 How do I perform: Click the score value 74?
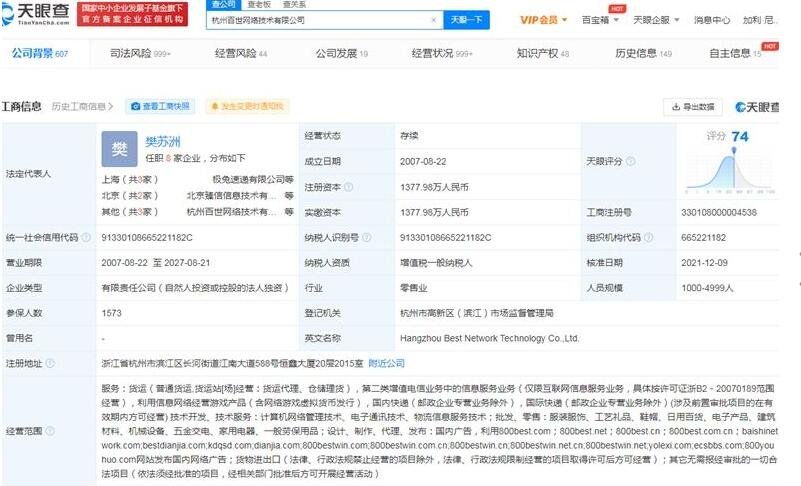(x=740, y=136)
